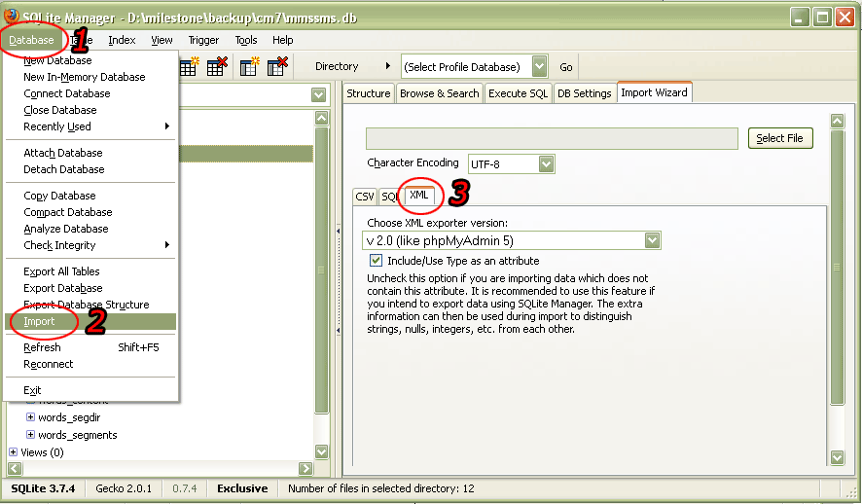Open the XML exporter version dropdown

point(652,240)
